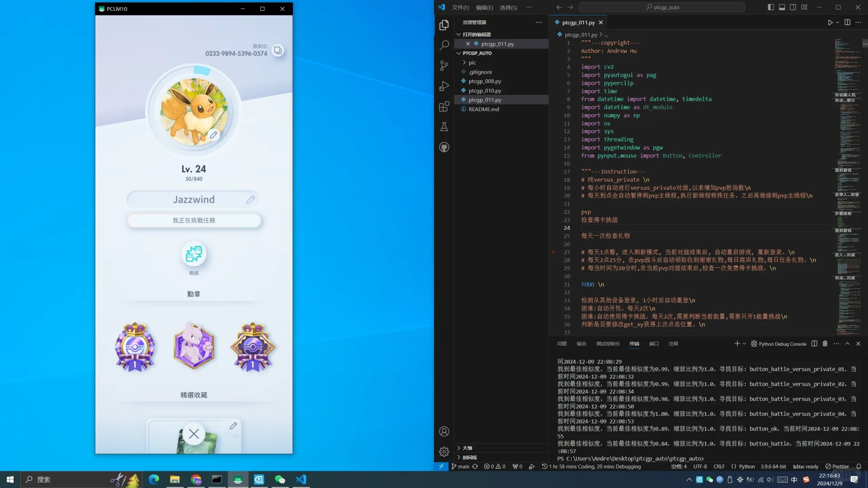The width and height of the screenshot is (868, 488).
Task: Open the Extensions view
Action: [x=444, y=107]
